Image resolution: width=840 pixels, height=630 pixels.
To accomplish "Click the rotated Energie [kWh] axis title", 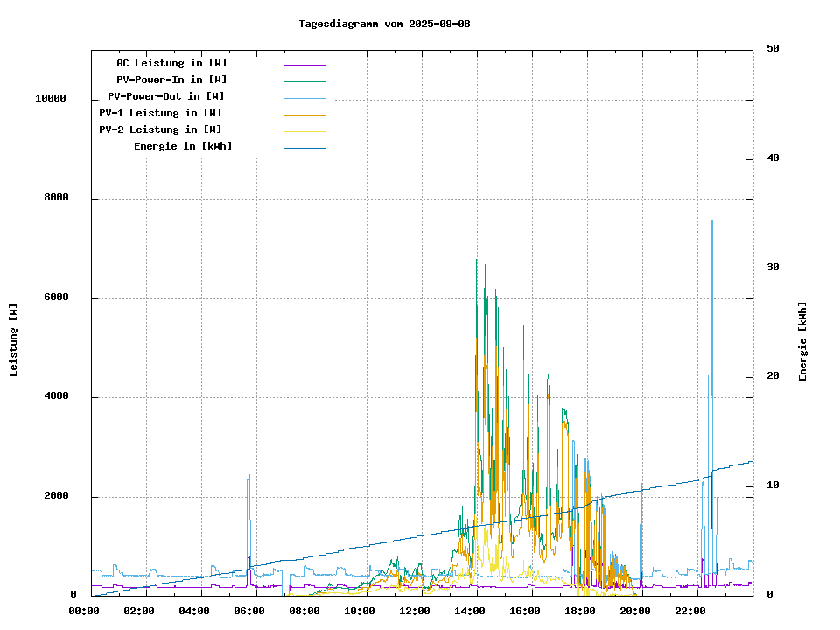I will point(802,341).
